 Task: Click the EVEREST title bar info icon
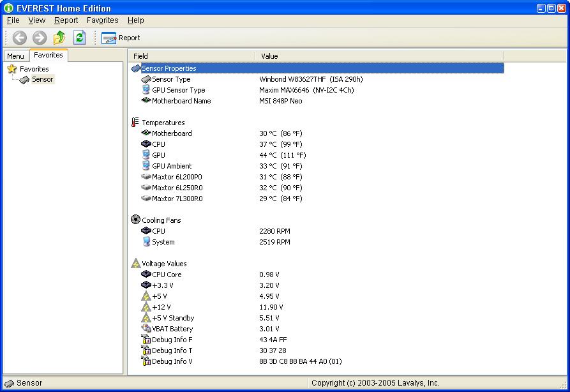(8, 8)
